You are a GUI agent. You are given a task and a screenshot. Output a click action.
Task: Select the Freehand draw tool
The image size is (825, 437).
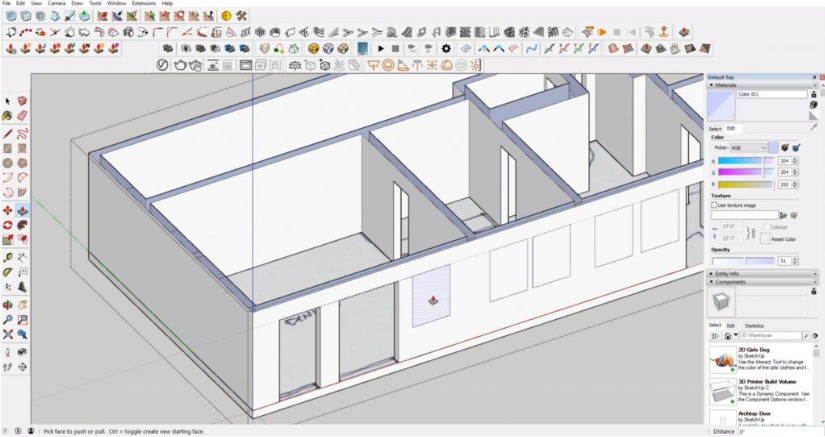tap(22, 134)
